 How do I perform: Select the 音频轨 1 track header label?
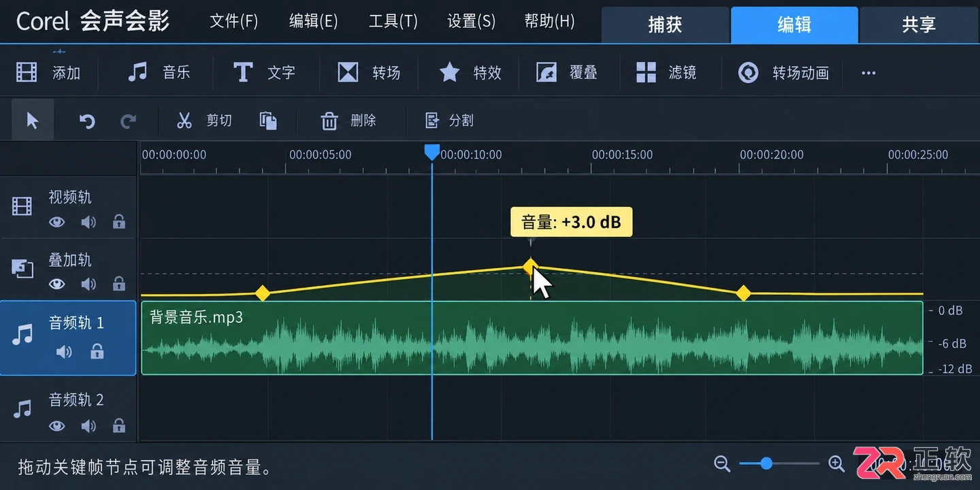76,323
